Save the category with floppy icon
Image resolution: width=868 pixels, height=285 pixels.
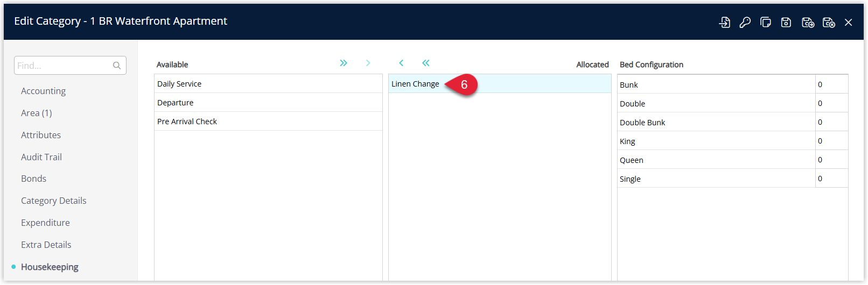point(786,22)
